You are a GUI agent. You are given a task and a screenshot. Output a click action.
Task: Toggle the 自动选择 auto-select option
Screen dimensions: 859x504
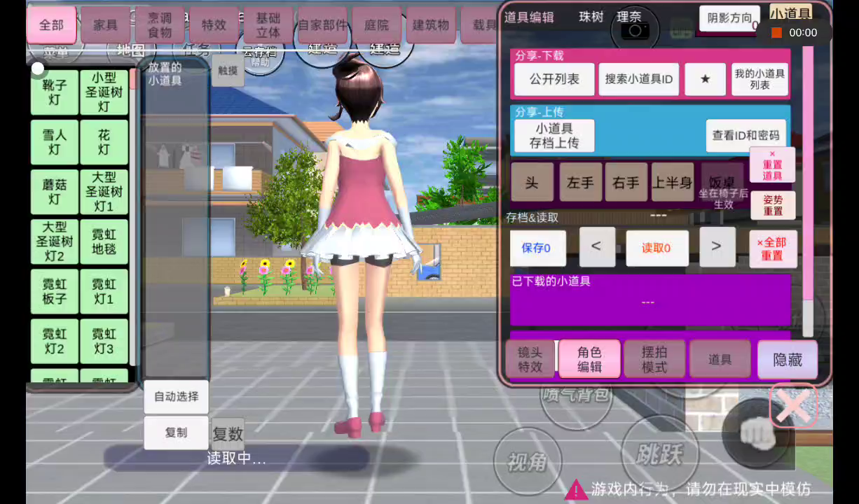coord(177,396)
